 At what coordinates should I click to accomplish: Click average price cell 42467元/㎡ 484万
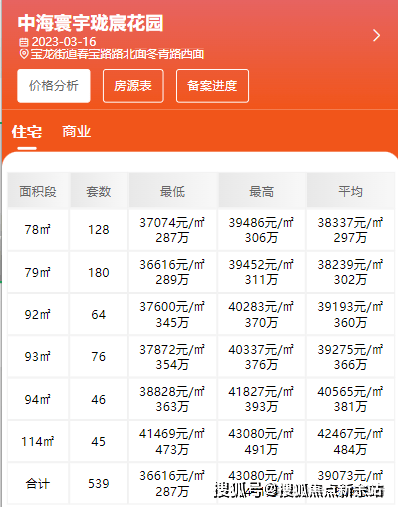point(350,441)
